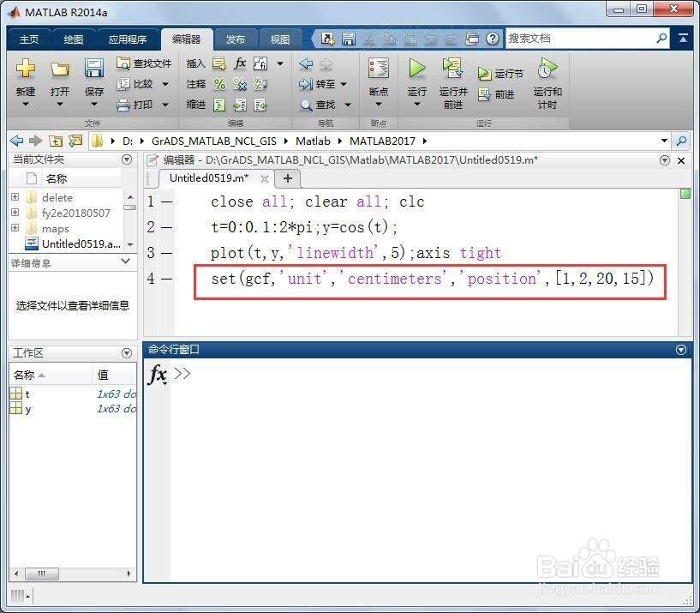Switch to the Home (主页) tab
Image resolution: width=700 pixels, height=613 pixels.
pos(29,39)
